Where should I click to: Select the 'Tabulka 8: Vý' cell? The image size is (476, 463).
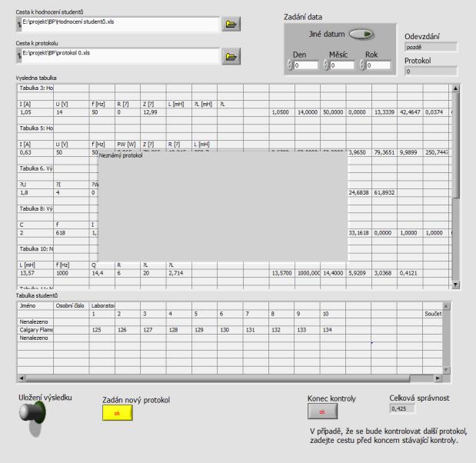click(x=35, y=209)
